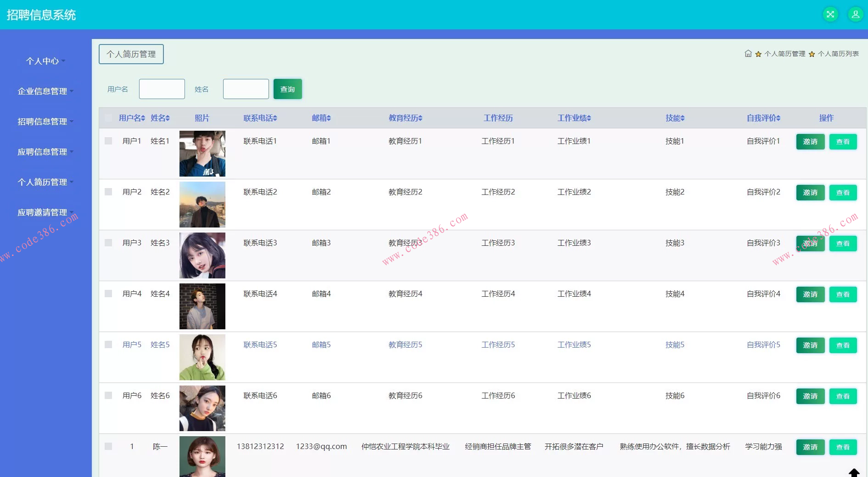Expand the 个人中心 sidebar menu
Viewport: 868px width, 477px height.
[x=45, y=61]
